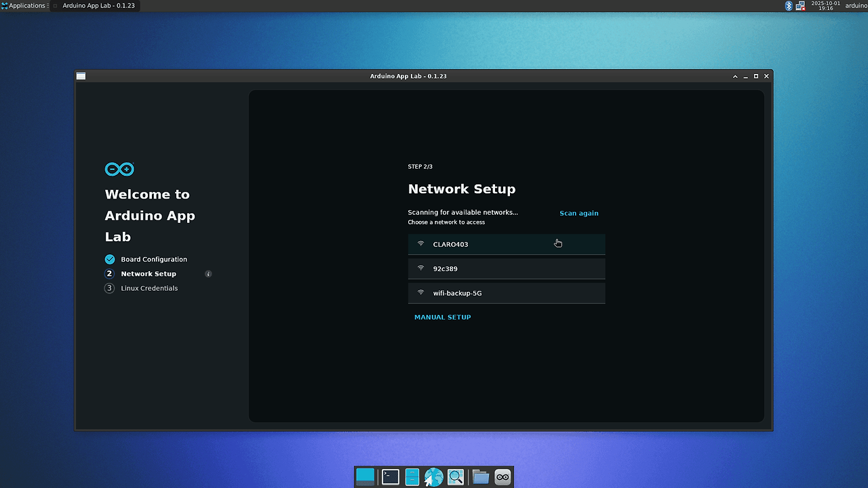The image size is (868, 488).
Task: Open Application Finder magnifier icon in dock
Action: point(456,477)
